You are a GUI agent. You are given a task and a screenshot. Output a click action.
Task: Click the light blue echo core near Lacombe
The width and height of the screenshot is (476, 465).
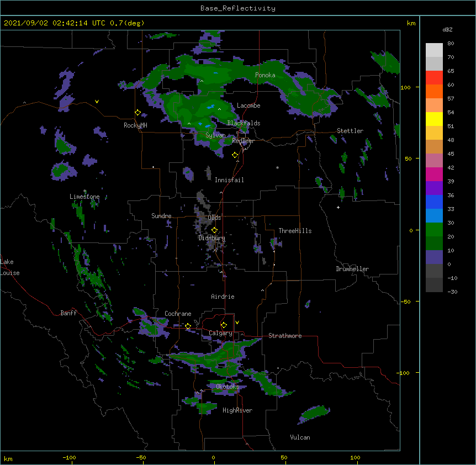(211, 107)
